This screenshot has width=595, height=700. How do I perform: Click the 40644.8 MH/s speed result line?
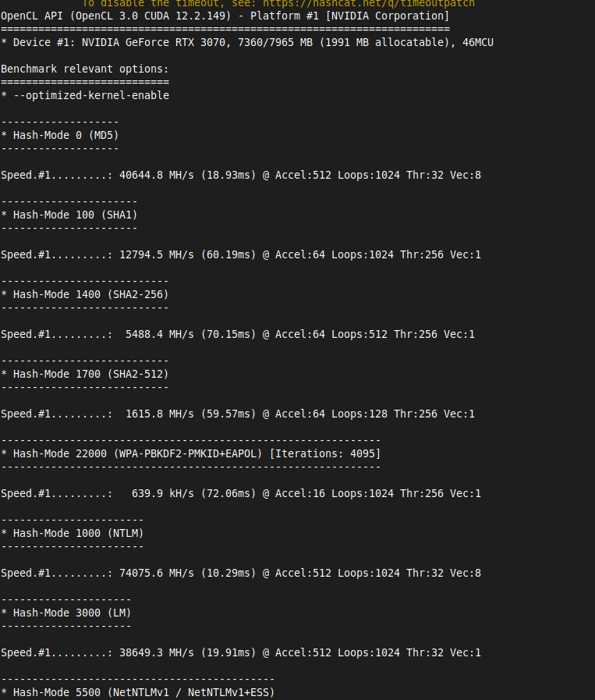click(x=240, y=175)
